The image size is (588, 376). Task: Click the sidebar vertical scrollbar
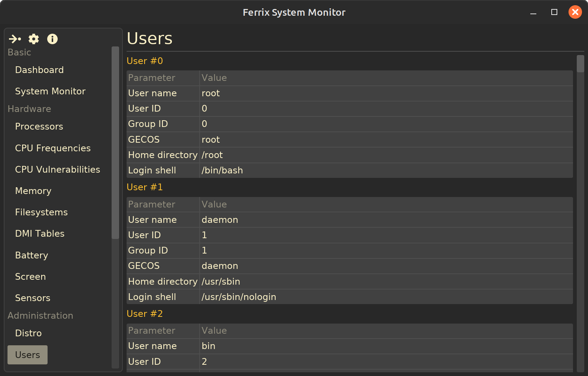[115, 142]
